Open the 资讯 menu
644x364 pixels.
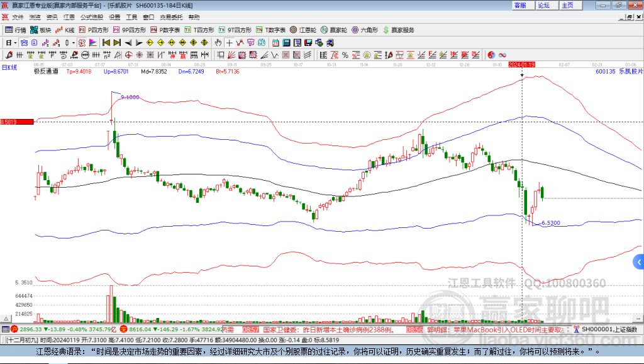52,17
